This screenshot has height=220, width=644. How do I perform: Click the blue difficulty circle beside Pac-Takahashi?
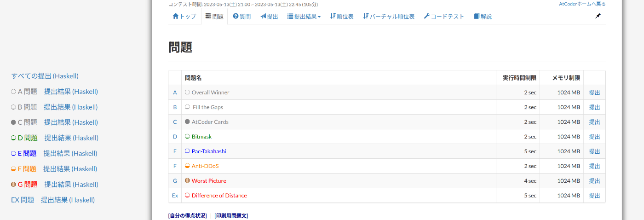point(187,151)
